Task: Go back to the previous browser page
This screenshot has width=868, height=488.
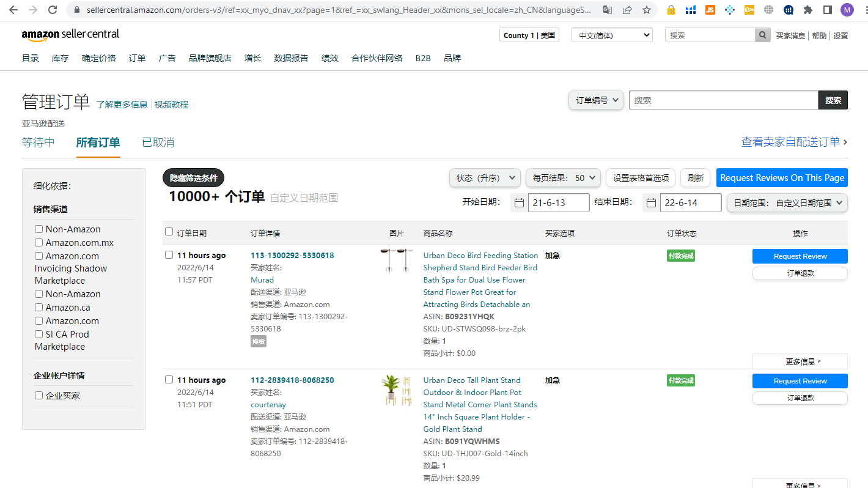Action: [13, 10]
